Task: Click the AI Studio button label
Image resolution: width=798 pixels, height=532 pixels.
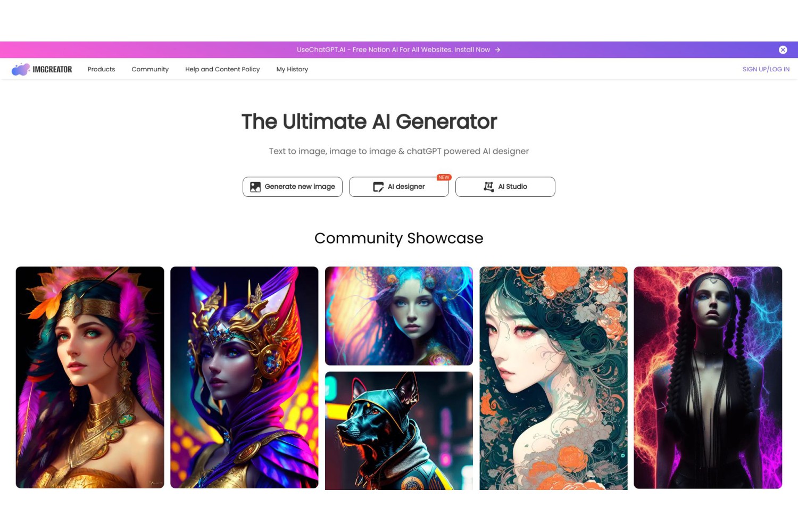Action: tap(512, 187)
